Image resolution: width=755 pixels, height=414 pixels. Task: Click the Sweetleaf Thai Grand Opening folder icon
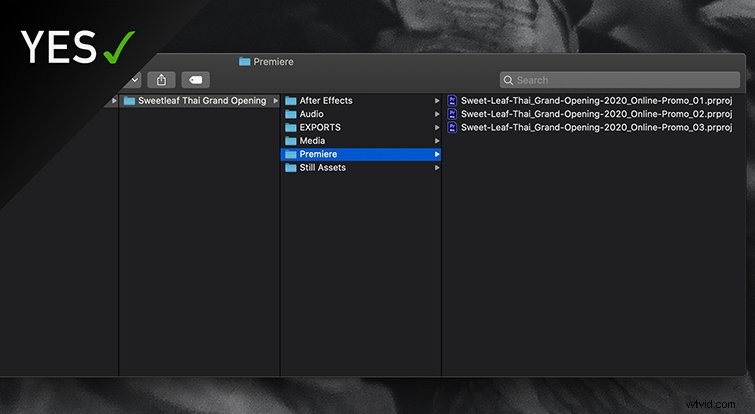coord(129,101)
